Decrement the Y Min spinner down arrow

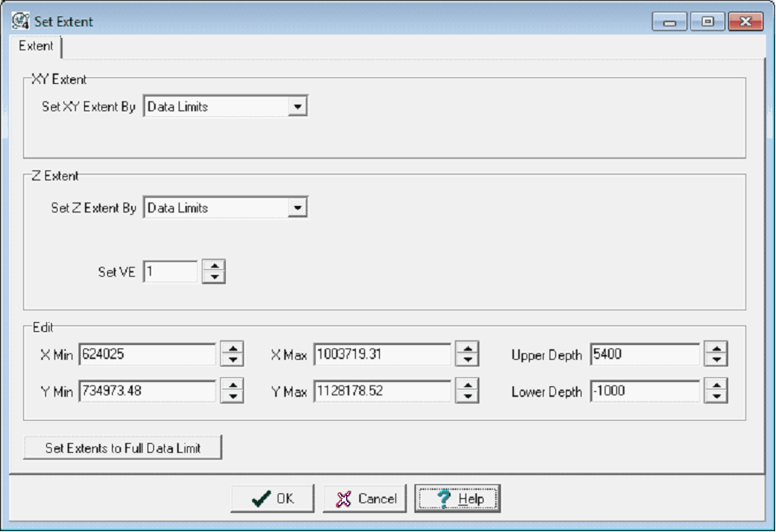click(x=233, y=397)
